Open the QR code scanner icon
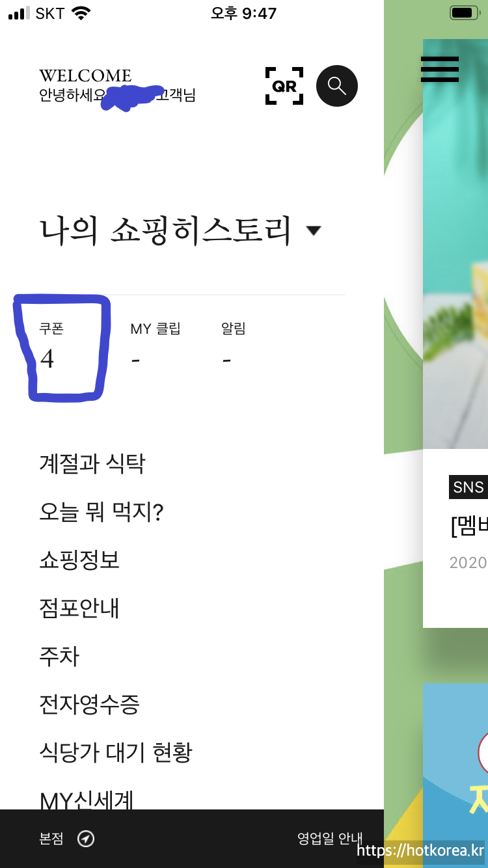 coord(284,86)
